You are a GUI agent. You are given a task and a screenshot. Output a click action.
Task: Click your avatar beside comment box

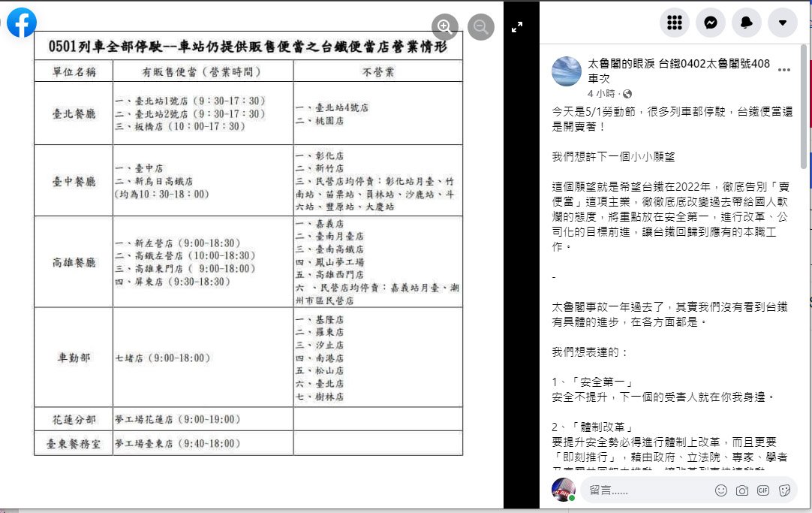(564, 490)
